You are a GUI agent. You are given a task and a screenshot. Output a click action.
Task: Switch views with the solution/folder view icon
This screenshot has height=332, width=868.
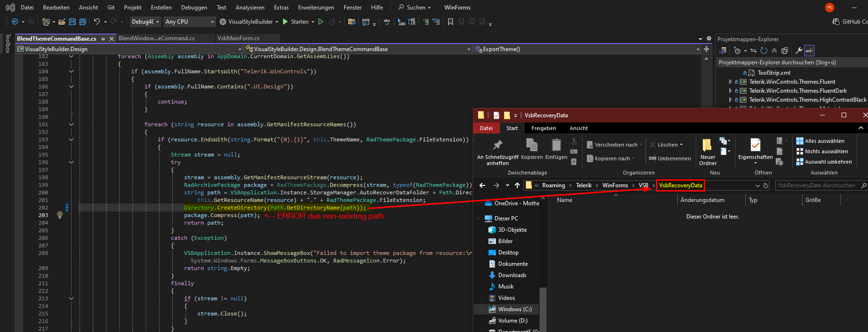(x=723, y=51)
